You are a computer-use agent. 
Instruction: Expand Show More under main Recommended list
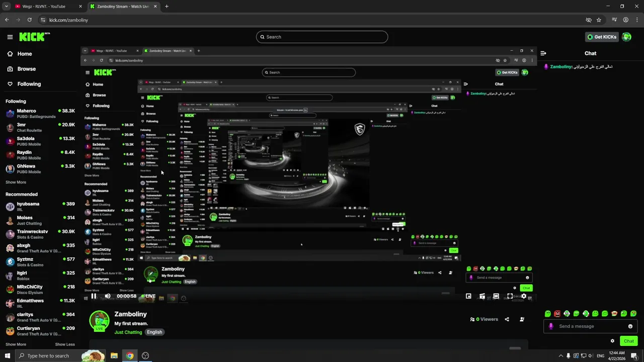[x=16, y=344]
